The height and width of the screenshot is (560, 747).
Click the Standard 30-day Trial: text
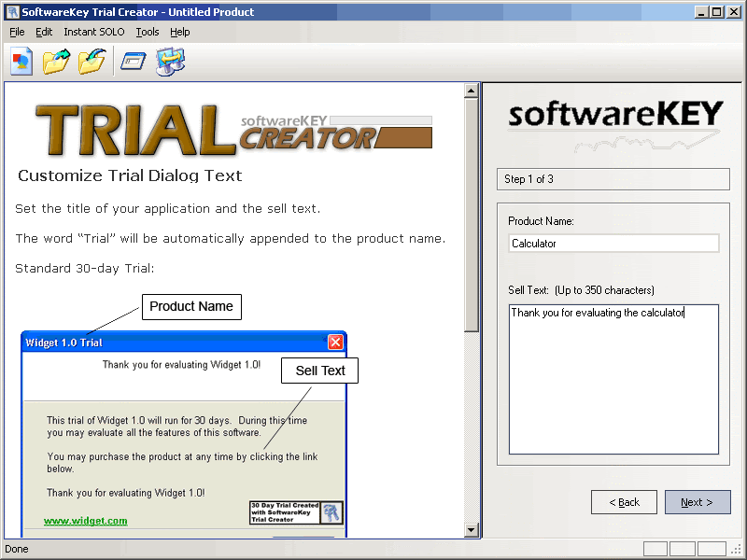click(x=85, y=269)
